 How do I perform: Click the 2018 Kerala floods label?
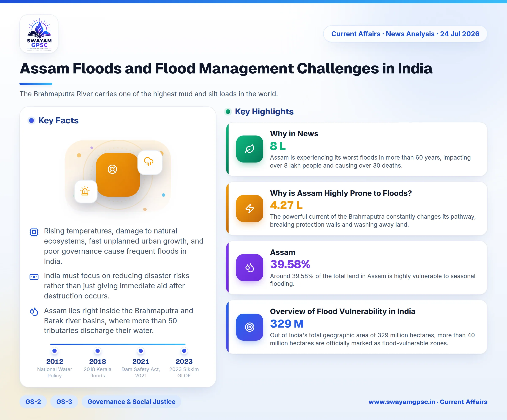(x=98, y=372)
